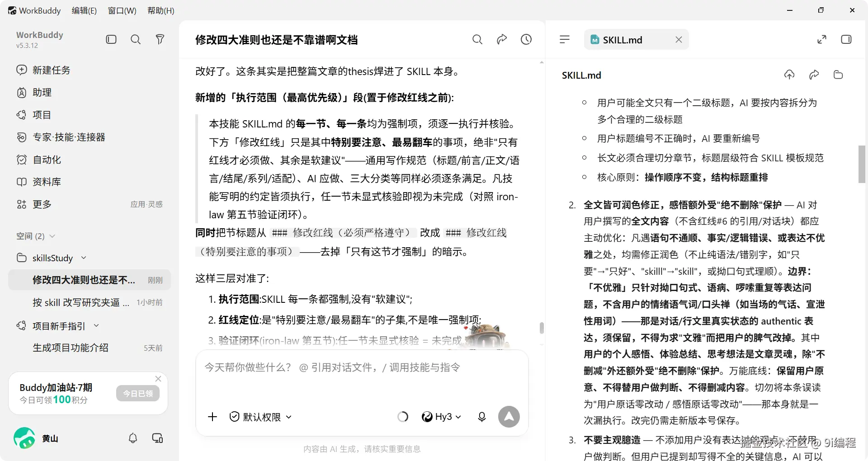Open the Hy3 model selector dropdown
The width and height of the screenshot is (868, 461).
pos(441,417)
